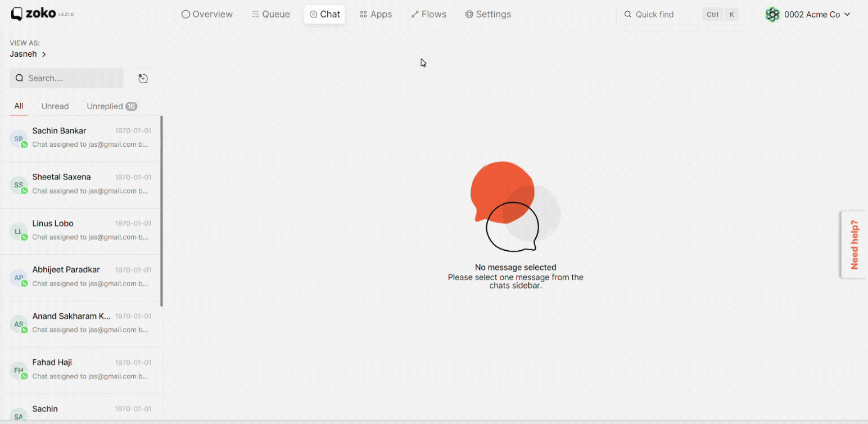Image resolution: width=868 pixels, height=424 pixels.
Task: Click the Quick find magnifier icon
Action: pos(628,15)
